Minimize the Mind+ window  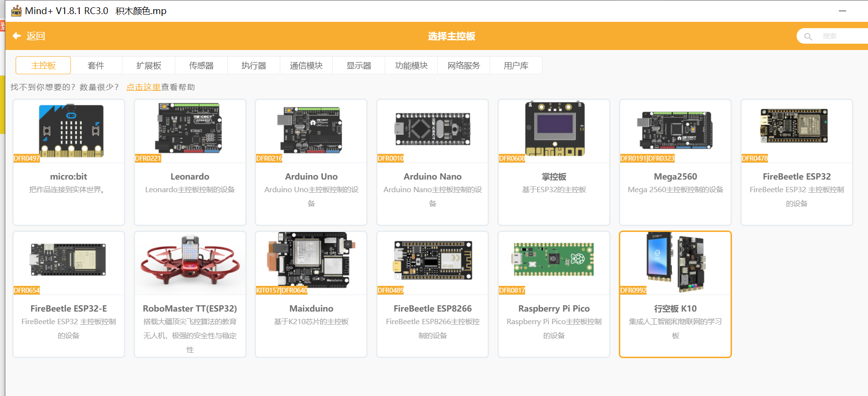842,11
